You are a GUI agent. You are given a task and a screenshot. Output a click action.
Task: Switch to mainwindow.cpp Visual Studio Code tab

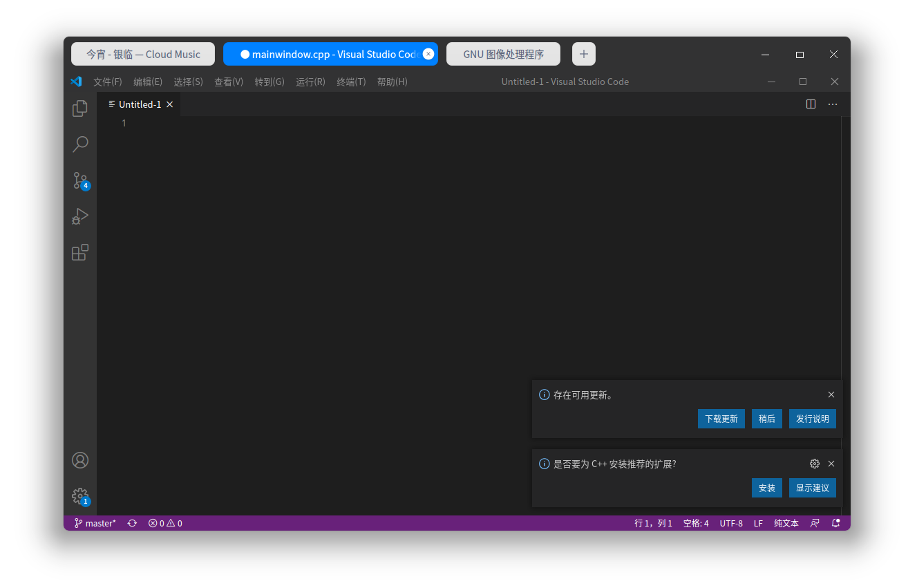click(x=330, y=54)
